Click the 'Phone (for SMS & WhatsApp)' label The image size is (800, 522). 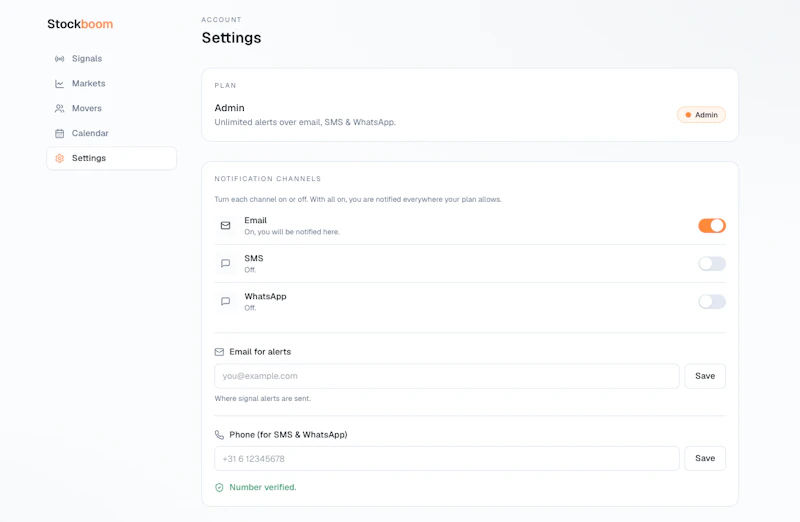[x=288, y=435]
